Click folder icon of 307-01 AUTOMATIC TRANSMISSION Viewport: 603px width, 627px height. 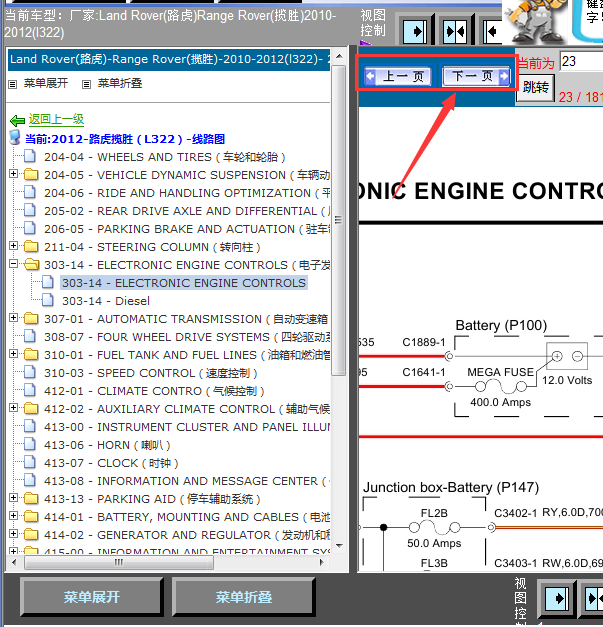pos(31,318)
